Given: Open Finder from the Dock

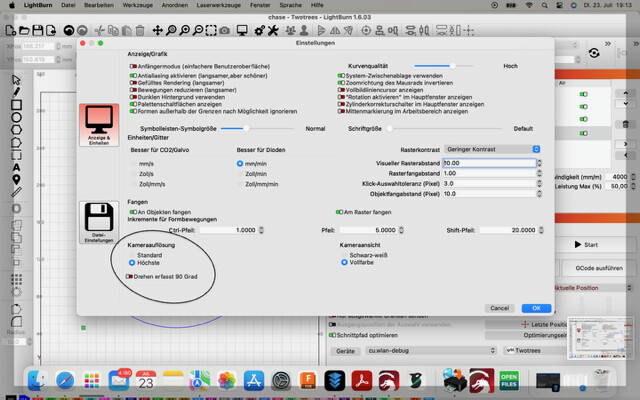Looking at the screenshot, I should [x=38, y=381].
